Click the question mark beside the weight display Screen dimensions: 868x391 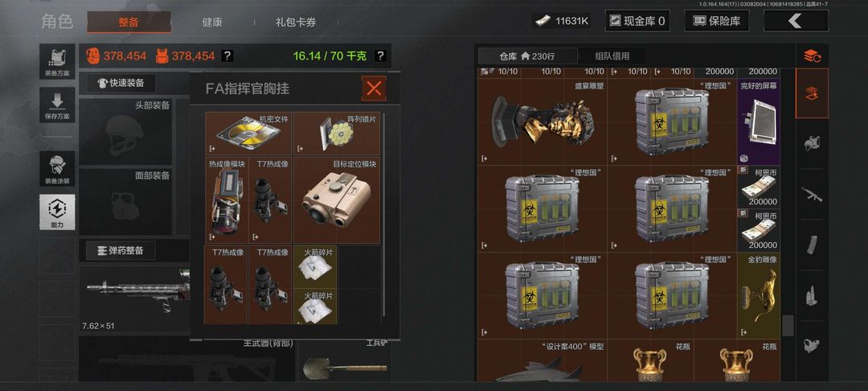pos(379,56)
